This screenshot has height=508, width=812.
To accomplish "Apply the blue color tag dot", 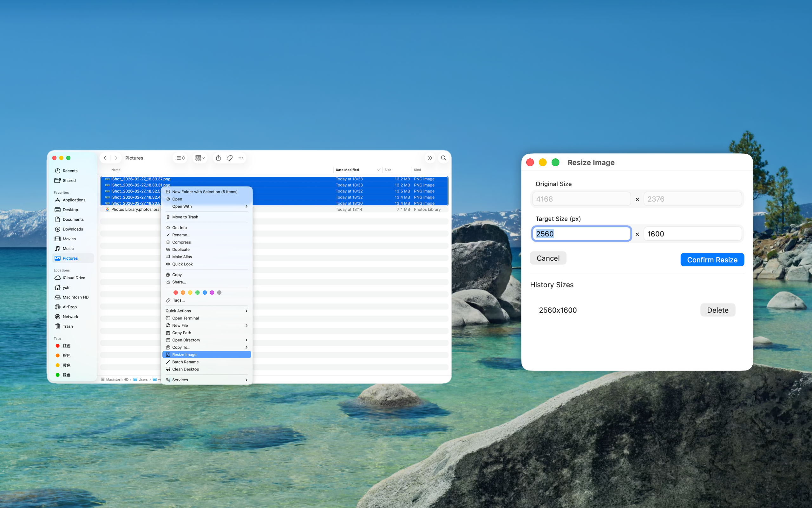I will coord(205,293).
